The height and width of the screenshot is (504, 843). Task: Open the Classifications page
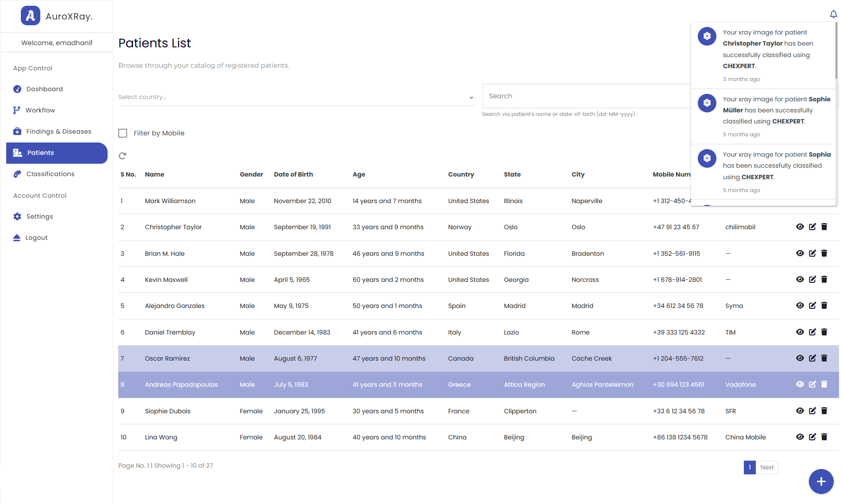click(50, 173)
